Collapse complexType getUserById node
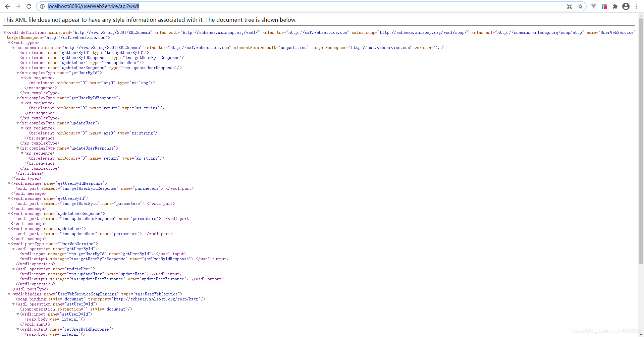644x337 pixels. pyautogui.click(x=18, y=73)
